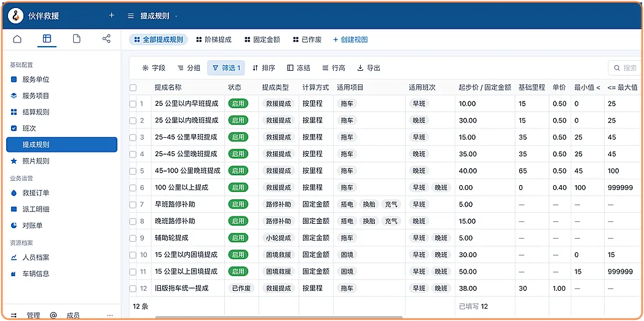Open 管理 at the sidebar bottom
Image resolution: width=644 pixels, height=321 pixels.
(33, 315)
